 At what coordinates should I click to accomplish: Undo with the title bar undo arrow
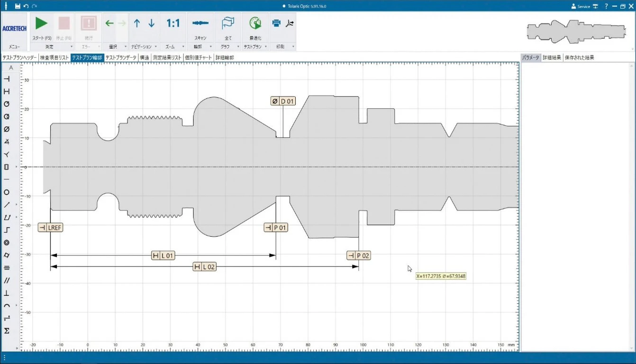(26, 6)
